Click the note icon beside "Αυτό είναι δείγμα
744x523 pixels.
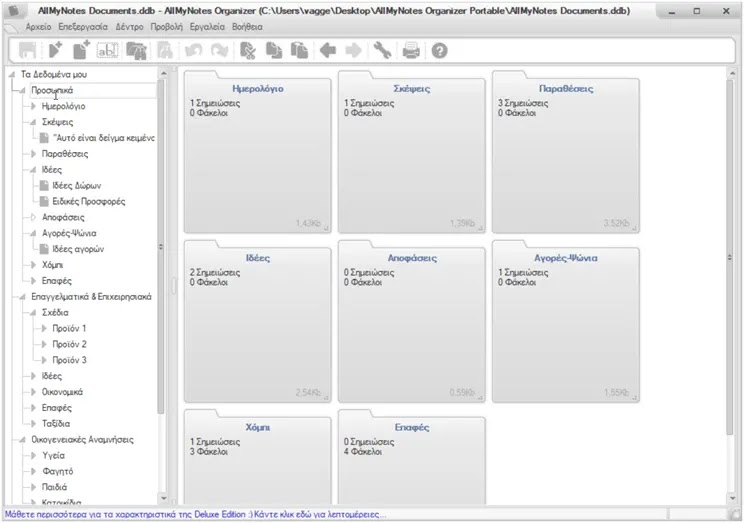point(44,138)
